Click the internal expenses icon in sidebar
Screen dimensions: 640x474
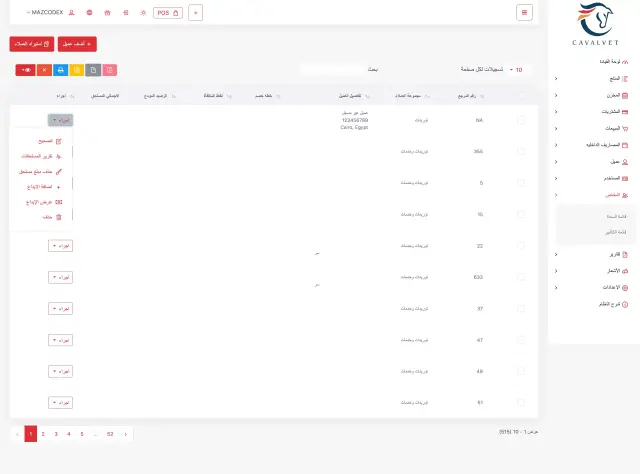pos(625,145)
